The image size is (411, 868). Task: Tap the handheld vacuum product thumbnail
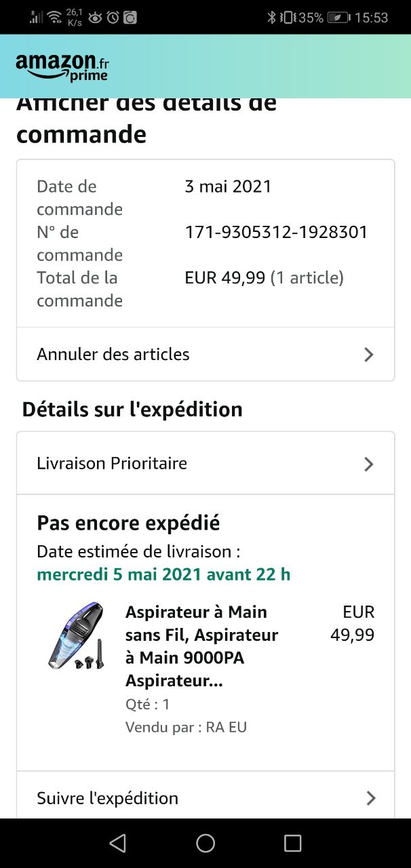tap(75, 636)
